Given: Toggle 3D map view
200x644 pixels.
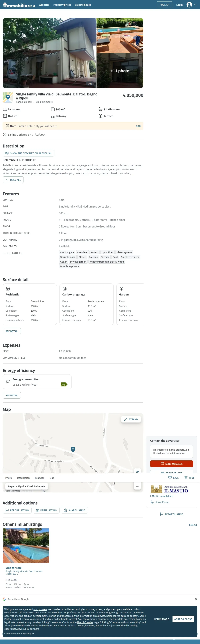Looking at the screenshot, I should pyautogui.click(x=137, y=472).
